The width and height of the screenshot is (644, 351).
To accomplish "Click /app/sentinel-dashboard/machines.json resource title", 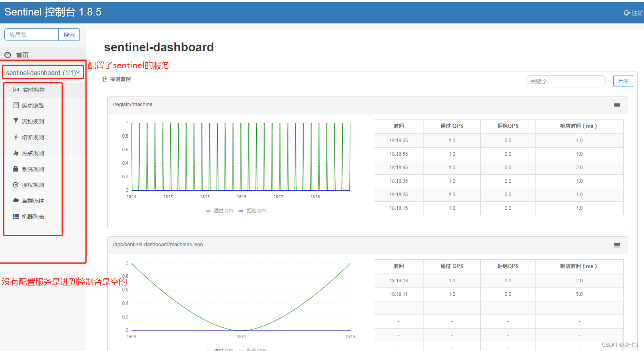I will coord(158,245).
